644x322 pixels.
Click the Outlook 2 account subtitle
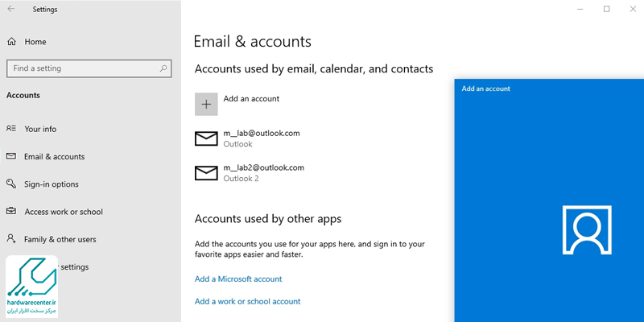[x=241, y=179]
